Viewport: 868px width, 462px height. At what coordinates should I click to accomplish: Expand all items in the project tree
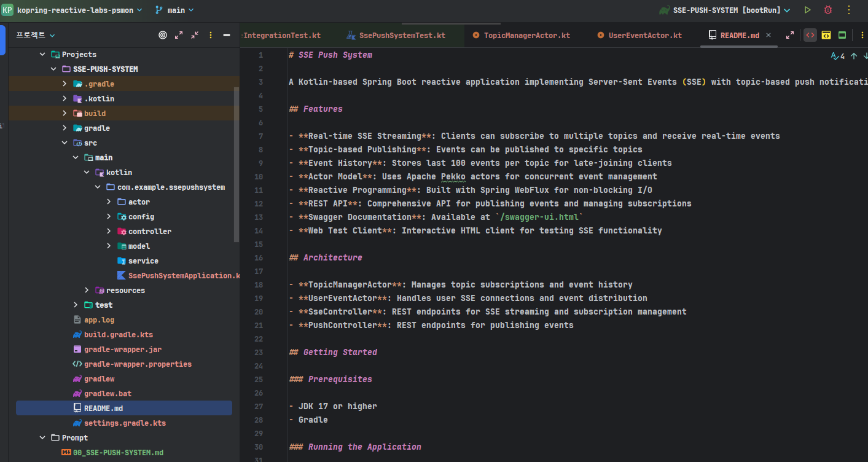point(179,35)
